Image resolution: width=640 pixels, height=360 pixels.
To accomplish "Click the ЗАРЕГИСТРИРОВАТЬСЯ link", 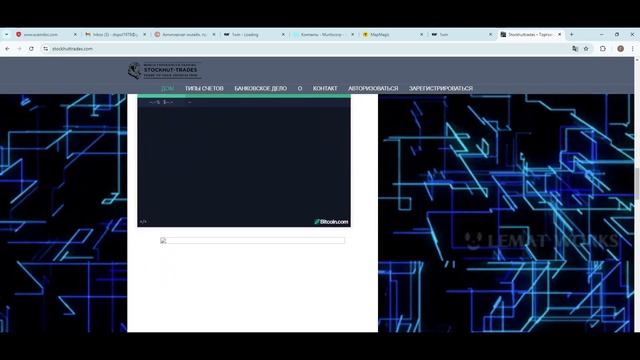I will click(441, 88).
